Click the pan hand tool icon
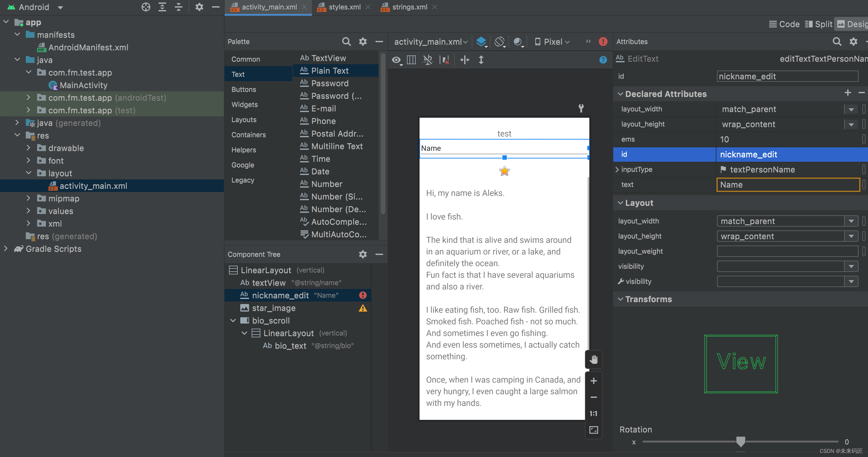This screenshot has width=868, height=457. click(x=594, y=359)
